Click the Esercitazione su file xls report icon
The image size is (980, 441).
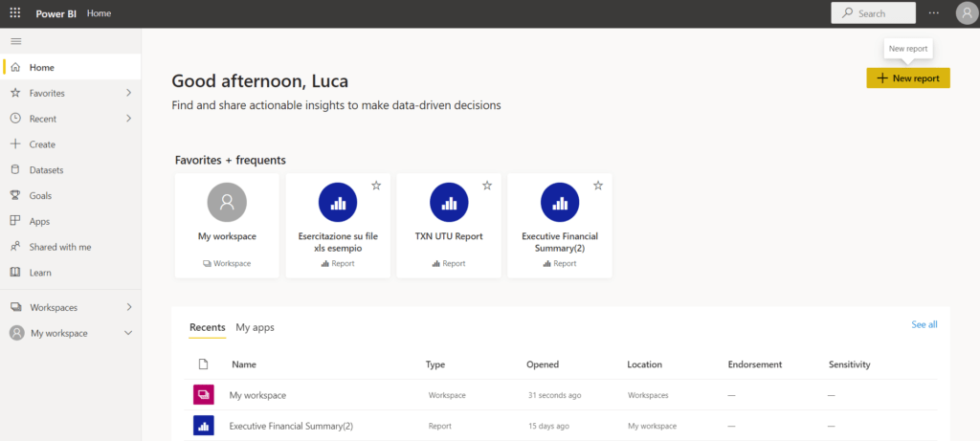[338, 203]
